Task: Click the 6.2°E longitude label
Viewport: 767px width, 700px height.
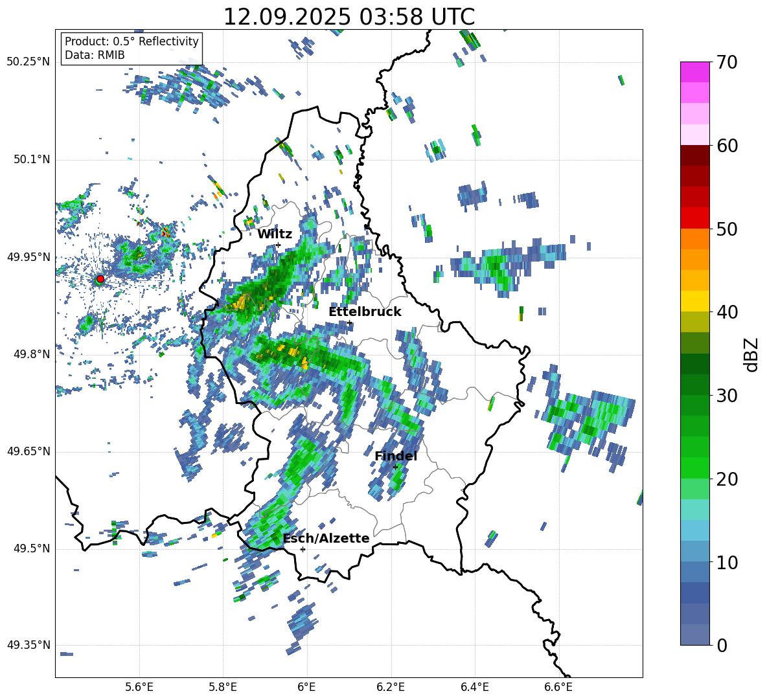Action: [391, 687]
